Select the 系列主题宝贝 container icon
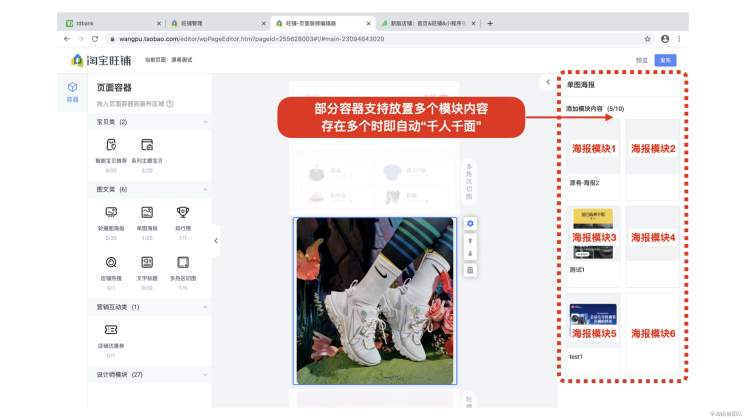 point(147,145)
